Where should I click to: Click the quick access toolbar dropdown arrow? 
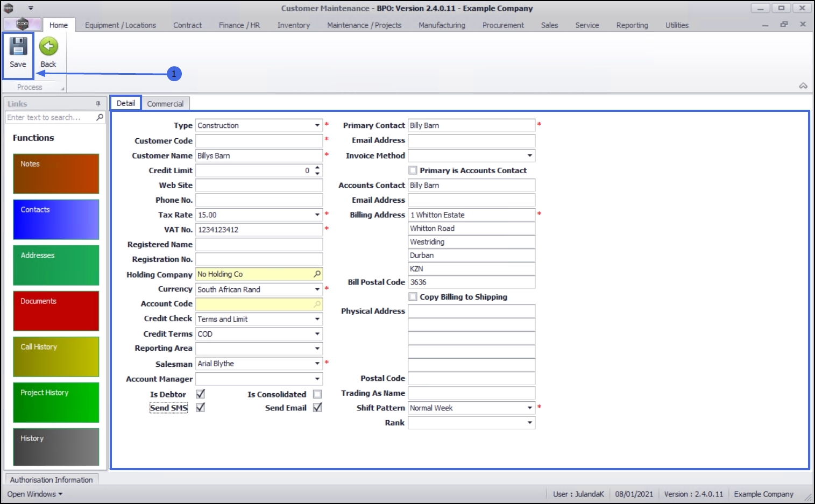pyautogui.click(x=31, y=8)
